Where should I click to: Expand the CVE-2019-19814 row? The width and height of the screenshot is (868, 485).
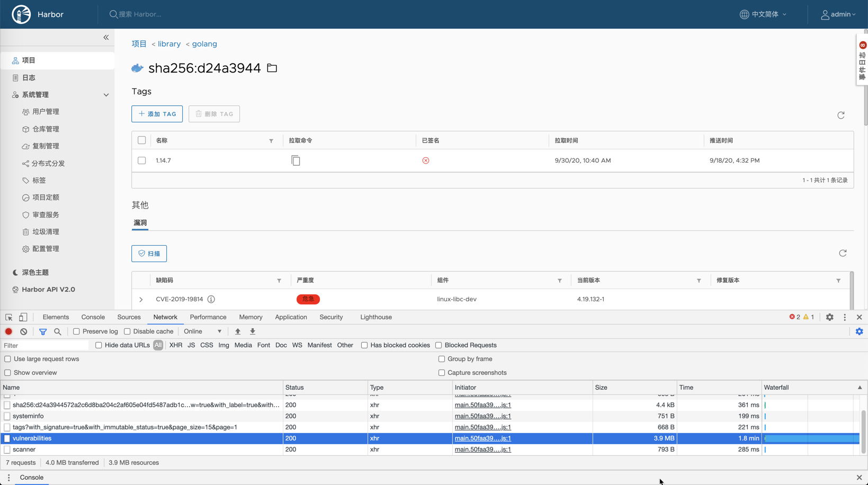pyautogui.click(x=141, y=300)
